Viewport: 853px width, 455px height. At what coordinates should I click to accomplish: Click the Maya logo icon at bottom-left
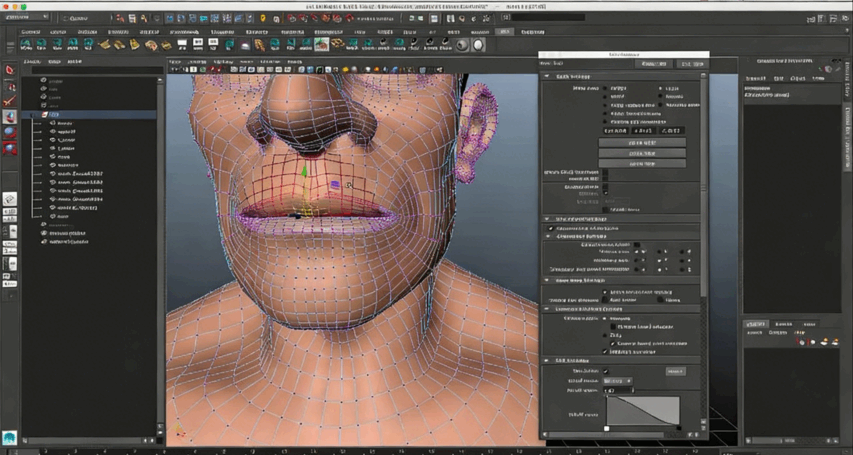point(10,438)
